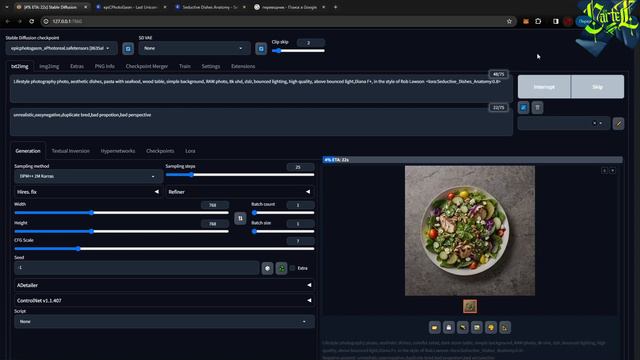Adjust the Clip skip slider

[298, 51]
